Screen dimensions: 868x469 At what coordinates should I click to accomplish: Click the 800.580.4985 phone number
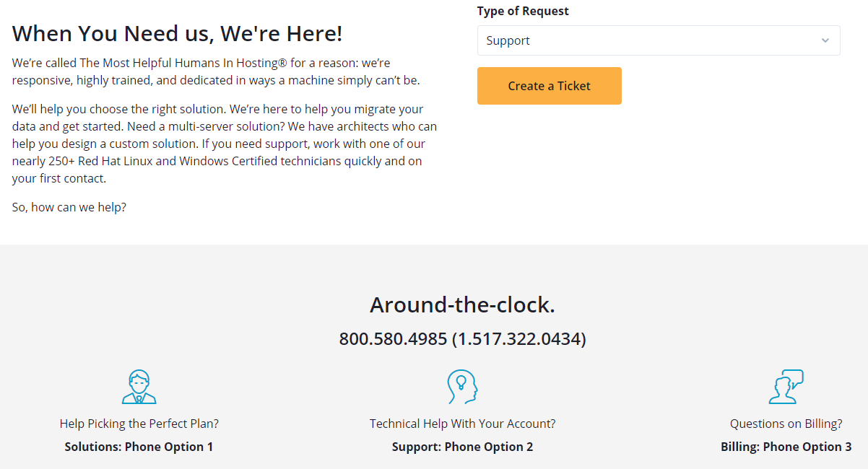pyautogui.click(x=394, y=338)
